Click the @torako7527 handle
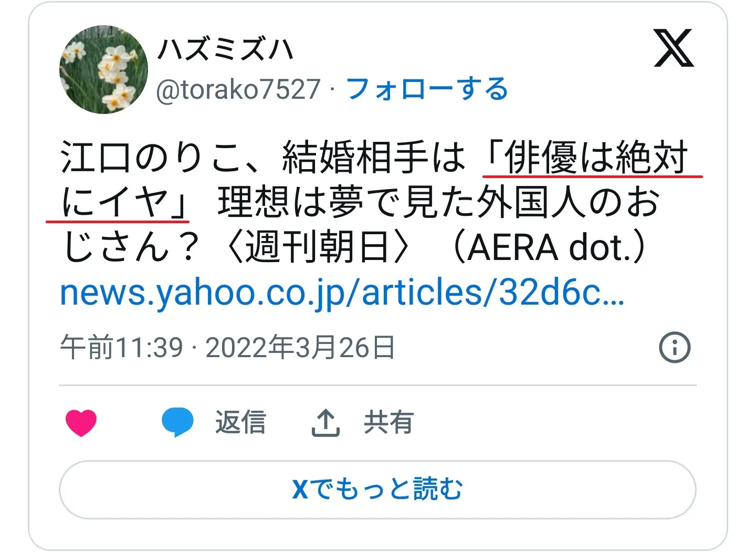This screenshot has height=552, width=756. pos(239,89)
